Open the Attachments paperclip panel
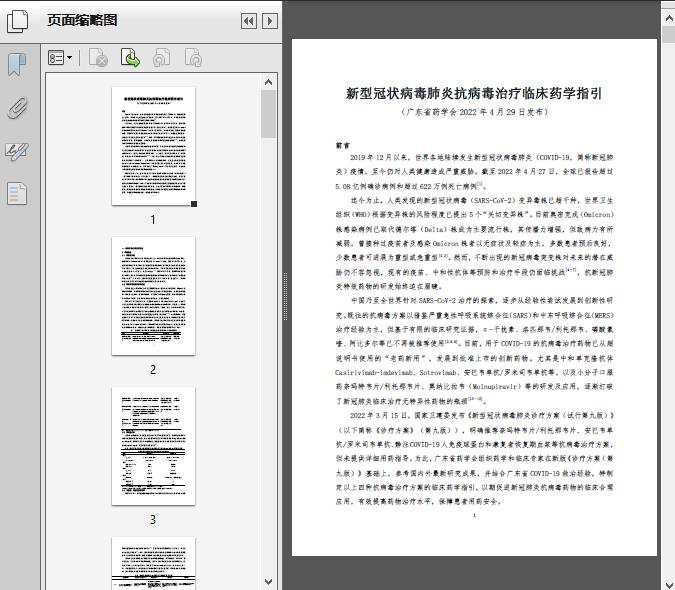 tap(17, 108)
